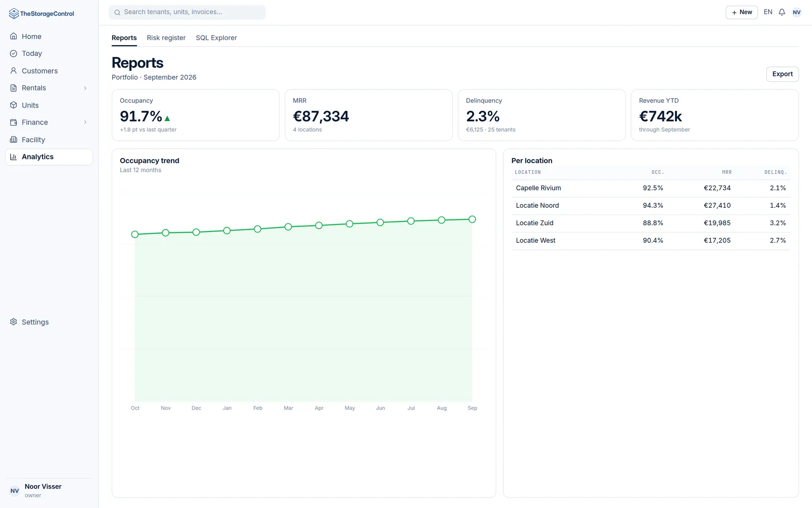Click the NV avatar in top bar
The height and width of the screenshot is (508, 812).
click(x=797, y=12)
